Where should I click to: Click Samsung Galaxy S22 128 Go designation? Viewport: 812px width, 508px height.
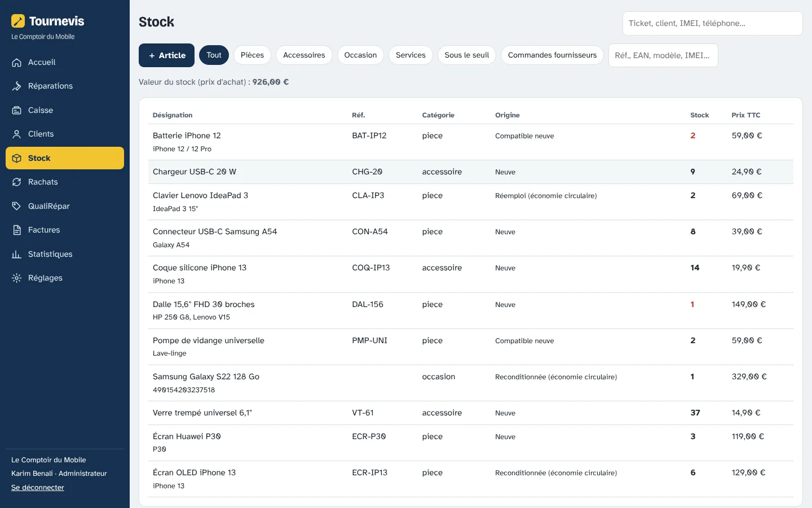[206, 377]
